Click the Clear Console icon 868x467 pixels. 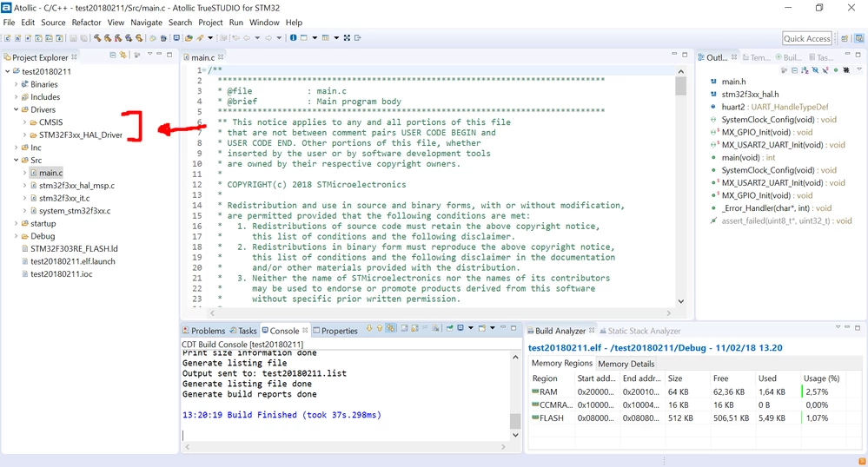(x=435, y=328)
